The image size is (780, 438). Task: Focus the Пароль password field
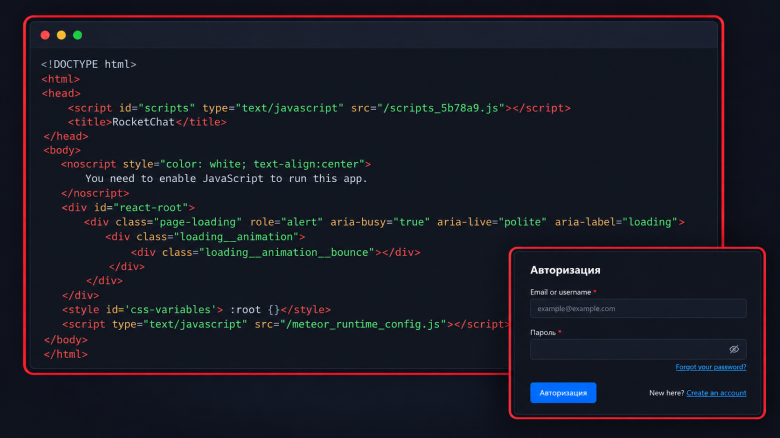tap(638, 349)
